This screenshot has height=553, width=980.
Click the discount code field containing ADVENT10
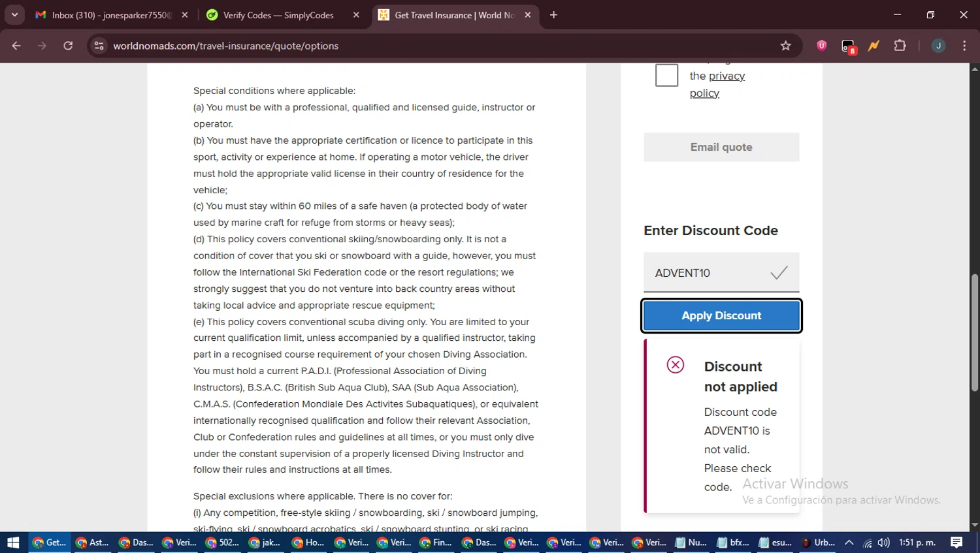pyautogui.click(x=721, y=272)
